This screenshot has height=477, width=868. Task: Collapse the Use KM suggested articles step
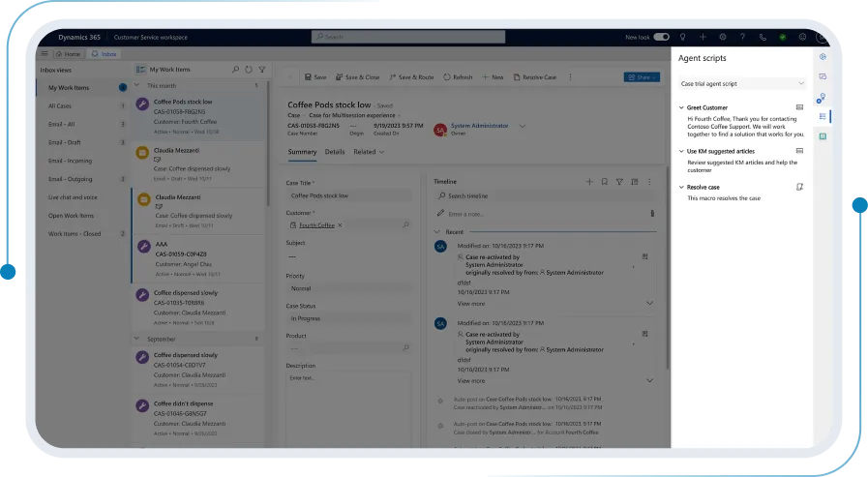(681, 151)
